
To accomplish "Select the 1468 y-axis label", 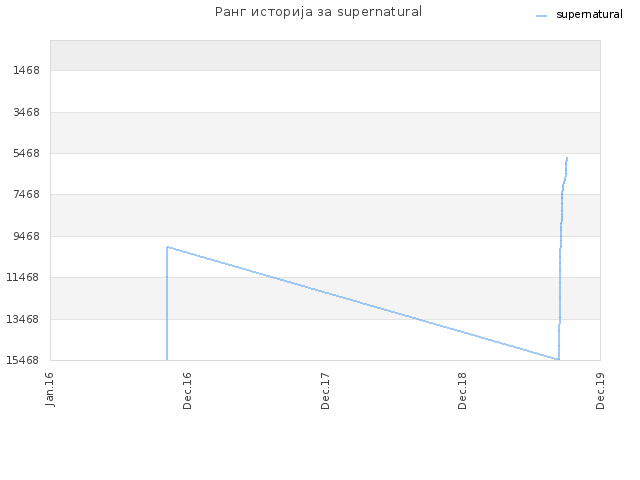I will click(27, 70).
